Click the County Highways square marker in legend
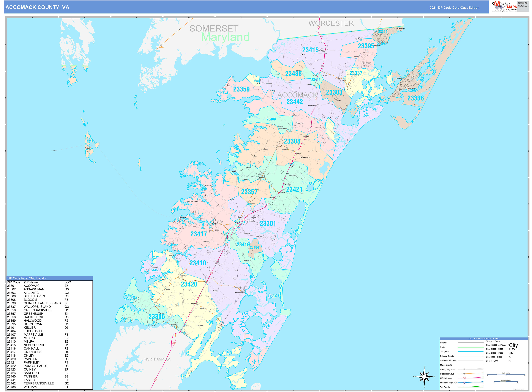This screenshot has width=532, height=392. coord(464,369)
